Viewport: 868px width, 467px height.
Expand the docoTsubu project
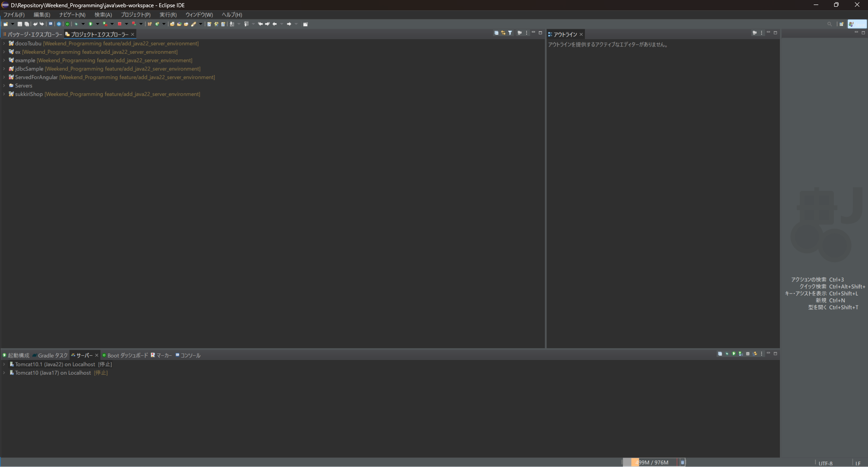[4, 43]
